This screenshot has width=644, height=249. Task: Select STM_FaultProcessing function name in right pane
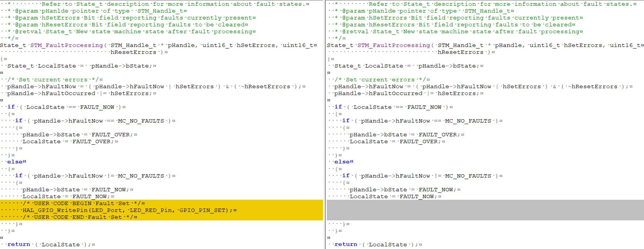pos(394,45)
